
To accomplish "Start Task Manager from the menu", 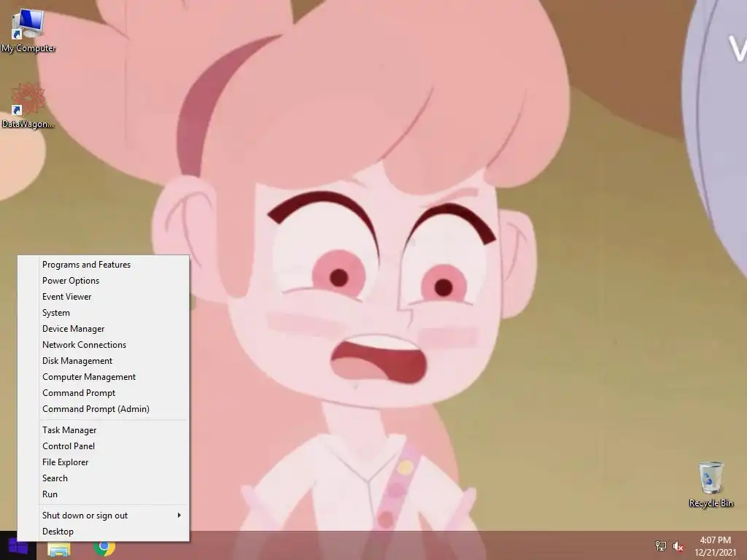I will click(x=104, y=430).
